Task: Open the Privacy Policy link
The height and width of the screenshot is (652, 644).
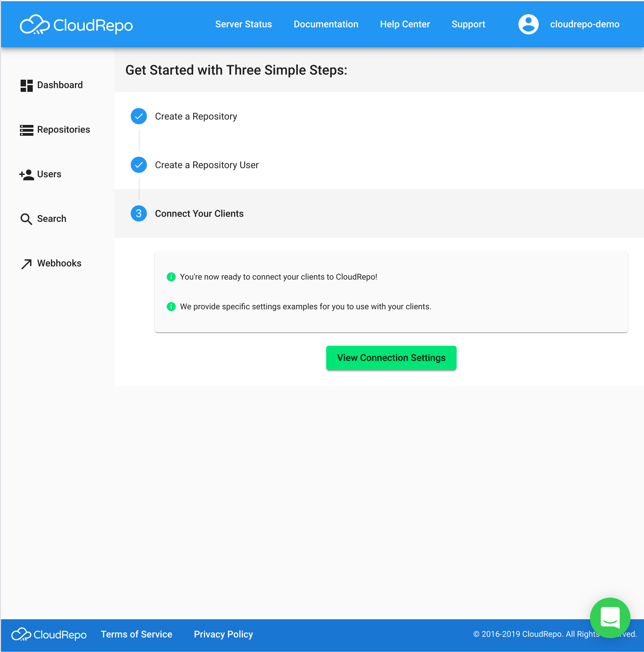Action: (x=223, y=634)
